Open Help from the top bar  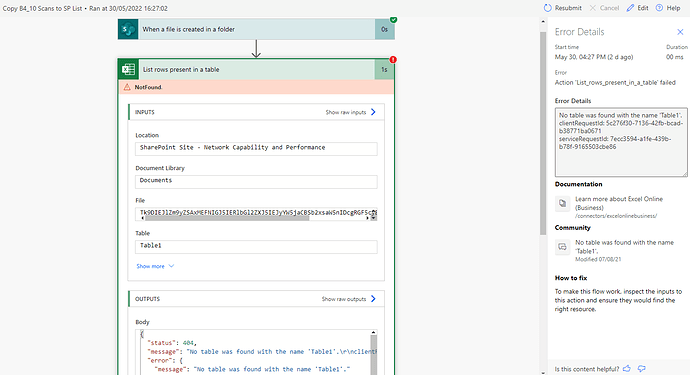pyautogui.click(x=668, y=8)
